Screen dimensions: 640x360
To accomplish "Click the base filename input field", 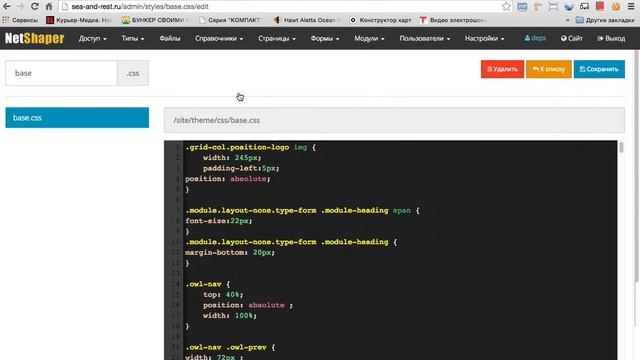I will coord(61,73).
